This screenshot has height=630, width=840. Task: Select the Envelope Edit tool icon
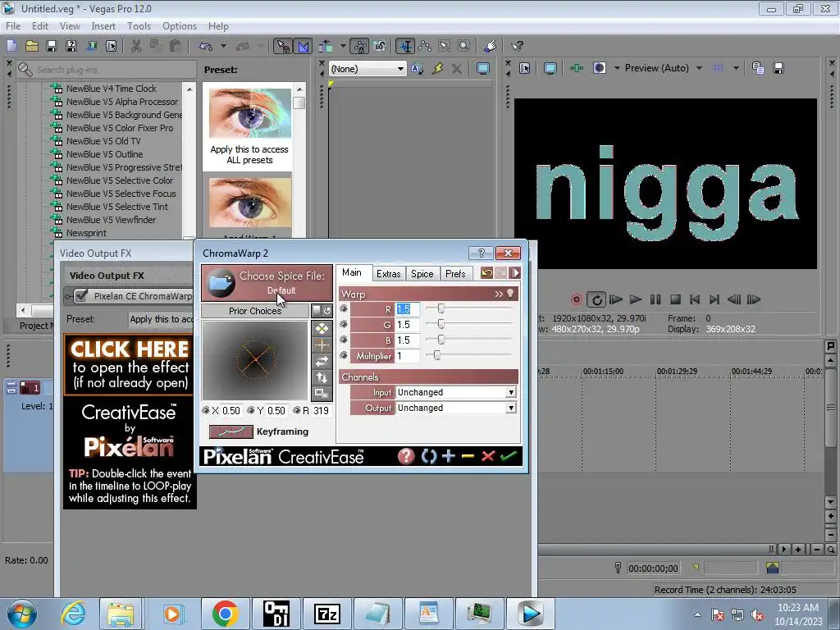point(425,46)
